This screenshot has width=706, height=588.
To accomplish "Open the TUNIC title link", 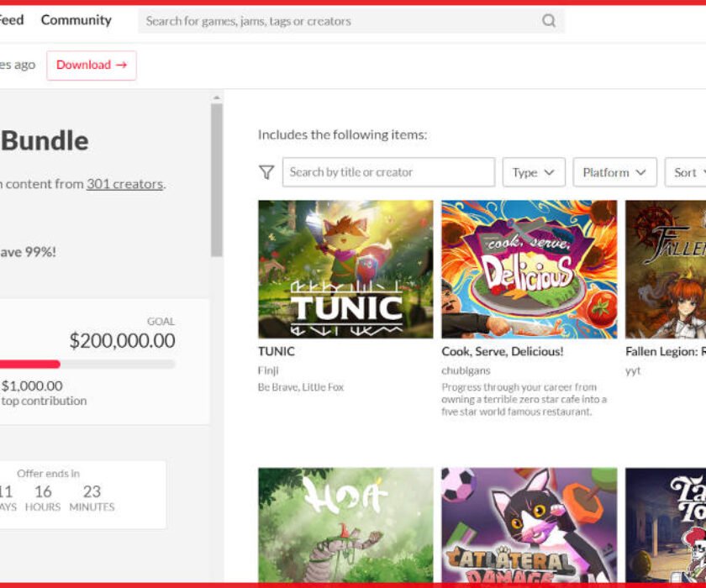I will [276, 351].
